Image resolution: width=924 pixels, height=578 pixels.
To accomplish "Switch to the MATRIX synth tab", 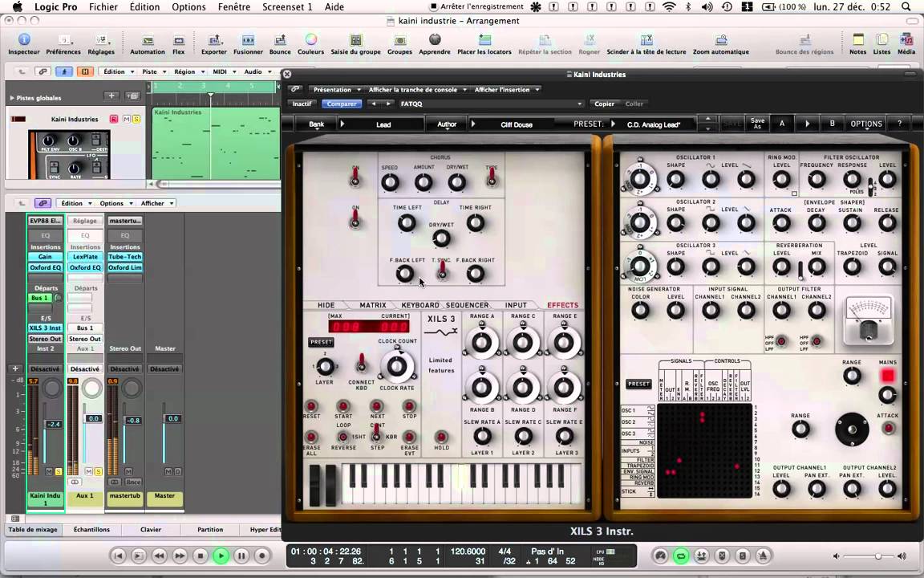I will pos(373,305).
